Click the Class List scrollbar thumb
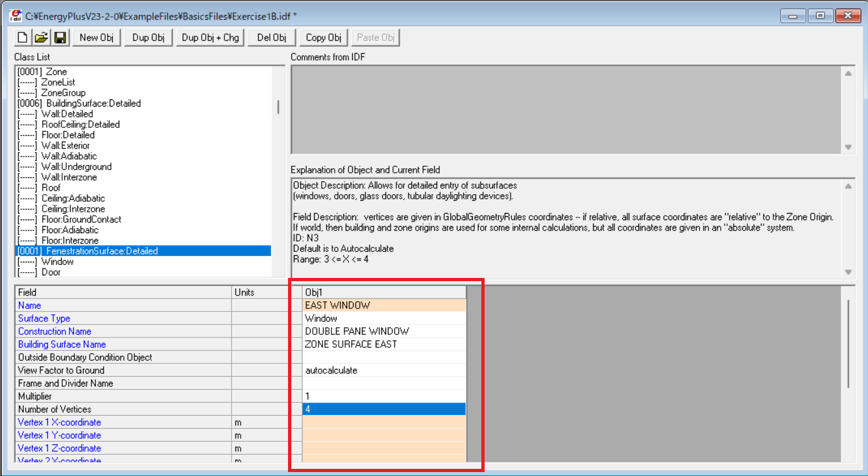This screenshot has width=868, height=476. [278, 107]
